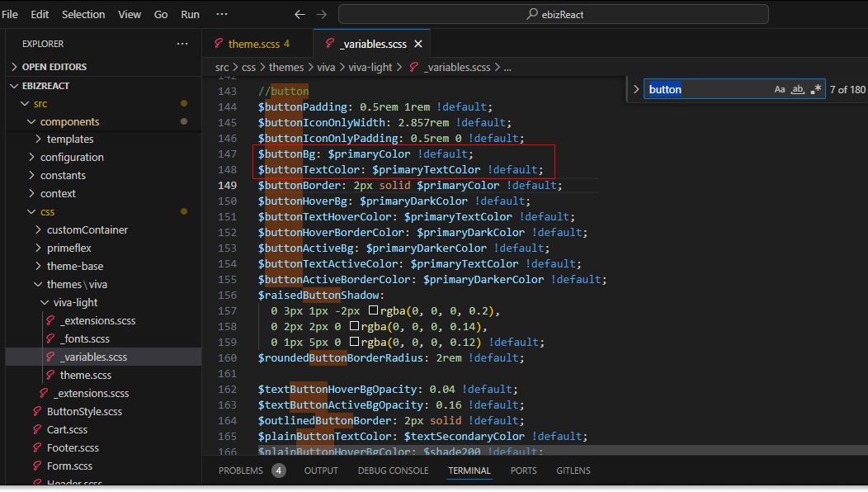Screen dimensions: 868x492
Task: Expand the replace field toggle in find widget
Action: (x=636, y=89)
